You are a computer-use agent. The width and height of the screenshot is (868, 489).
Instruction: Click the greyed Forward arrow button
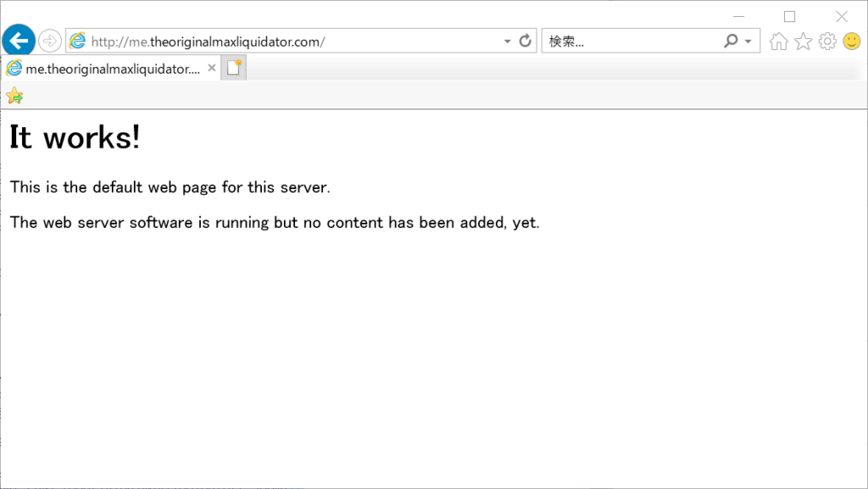pyautogui.click(x=50, y=41)
